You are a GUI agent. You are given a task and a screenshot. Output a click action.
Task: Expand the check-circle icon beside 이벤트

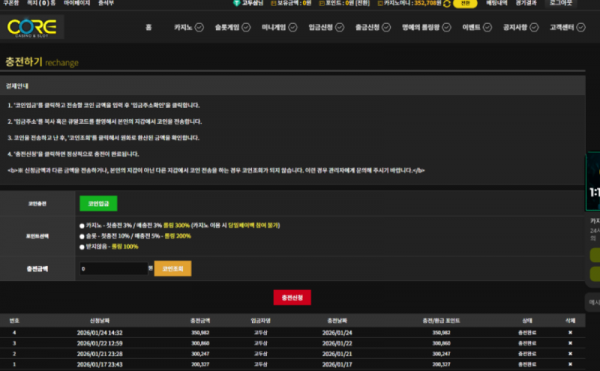coord(488,27)
